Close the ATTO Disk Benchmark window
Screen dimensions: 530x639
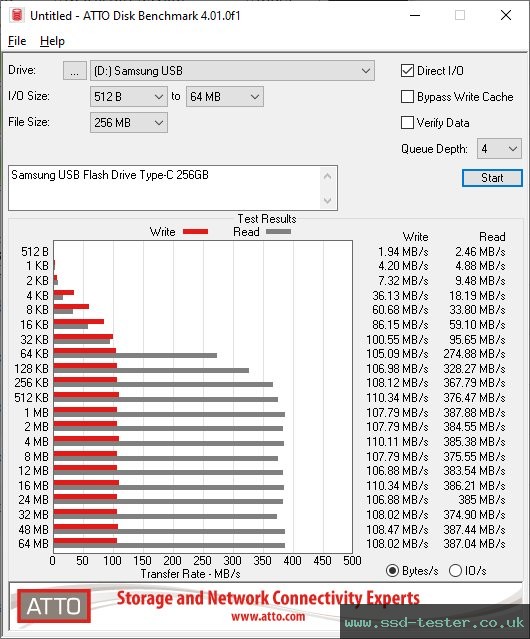point(506,15)
